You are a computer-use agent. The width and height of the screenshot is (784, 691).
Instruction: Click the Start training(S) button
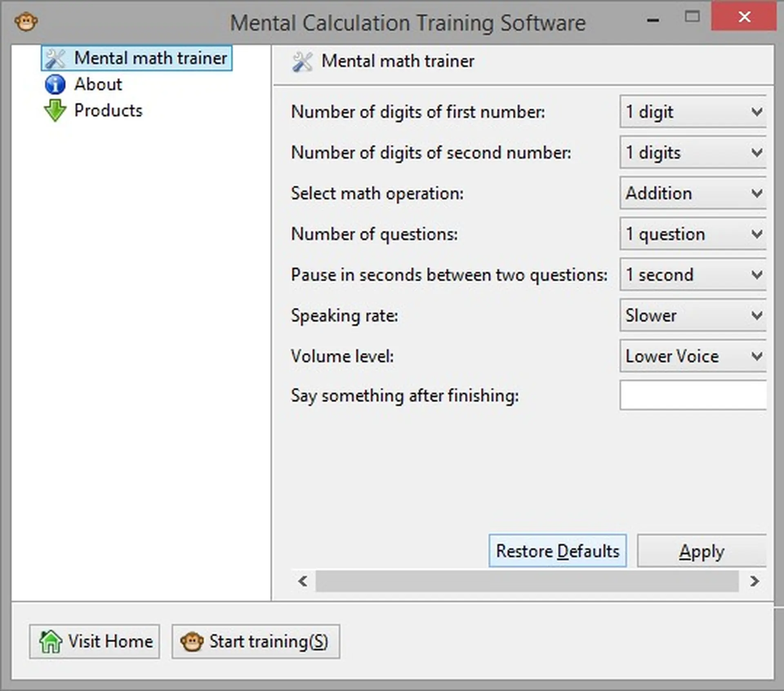coord(256,641)
